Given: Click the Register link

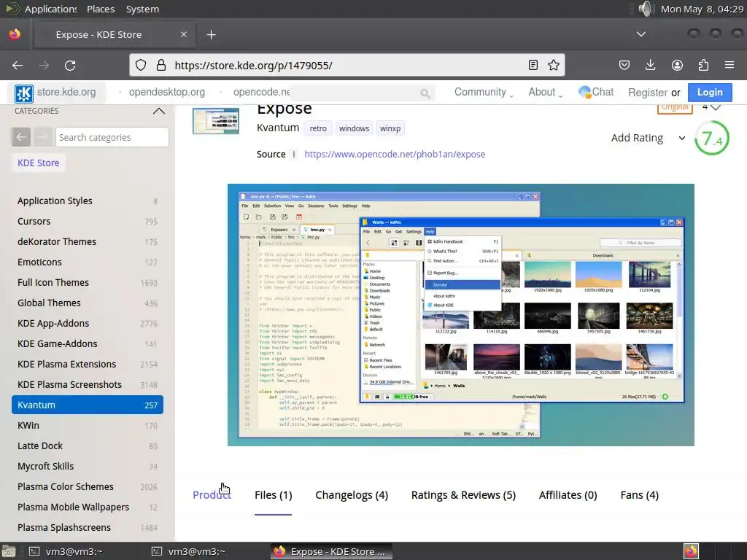Looking at the screenshot, I should (648, 93).
